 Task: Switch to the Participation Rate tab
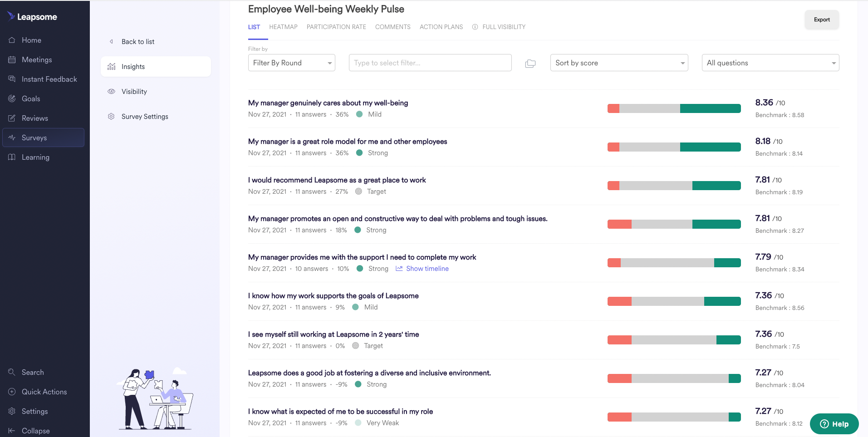click(336, 27)
